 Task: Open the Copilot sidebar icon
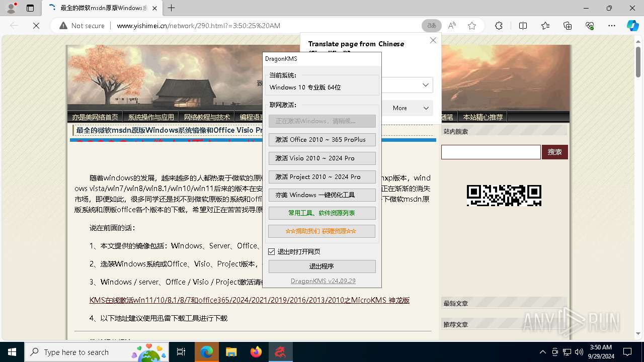click(632, 26)
